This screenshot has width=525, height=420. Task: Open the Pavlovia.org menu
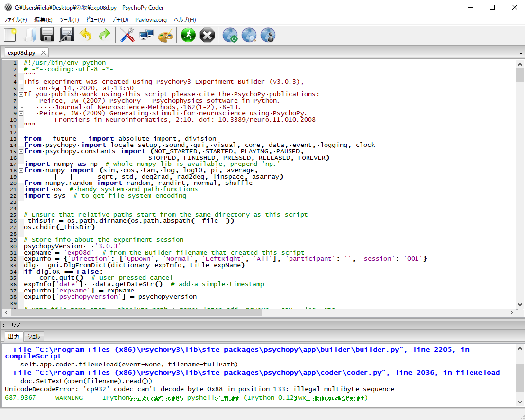[x=151, y=20]
